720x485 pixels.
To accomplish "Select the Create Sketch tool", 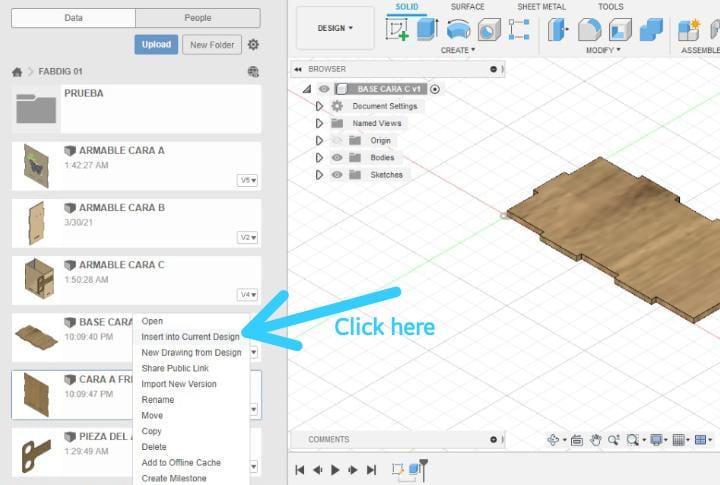I will coord(397,29).
